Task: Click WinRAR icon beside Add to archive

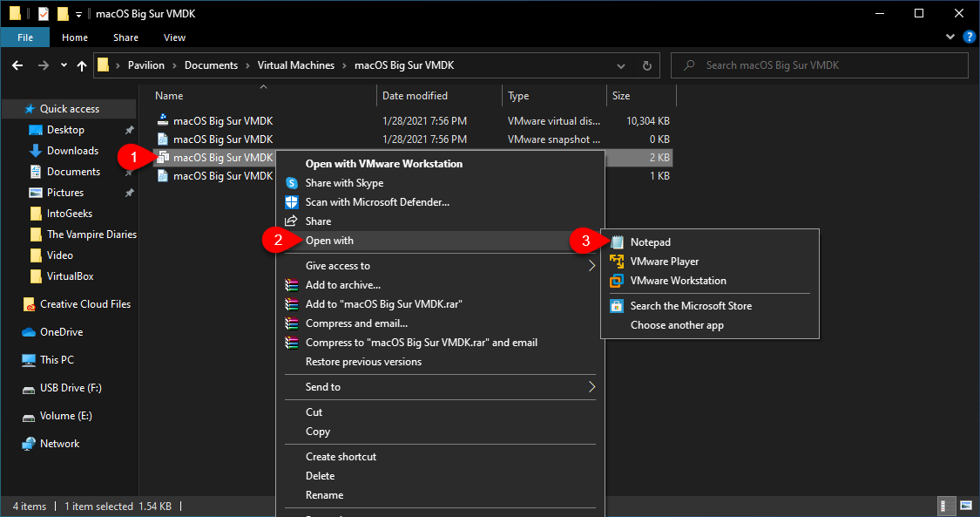Action: click(291, 285)
